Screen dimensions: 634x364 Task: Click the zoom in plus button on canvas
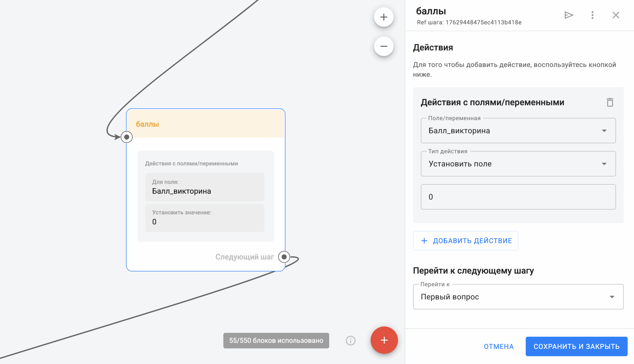(x=384, y=17)
